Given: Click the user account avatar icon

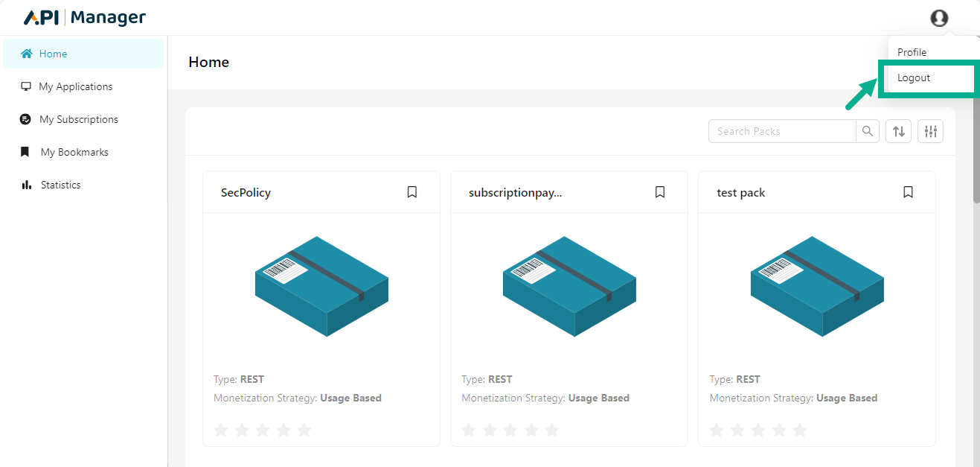Looking at the screenshot, I should pos(939,18).
